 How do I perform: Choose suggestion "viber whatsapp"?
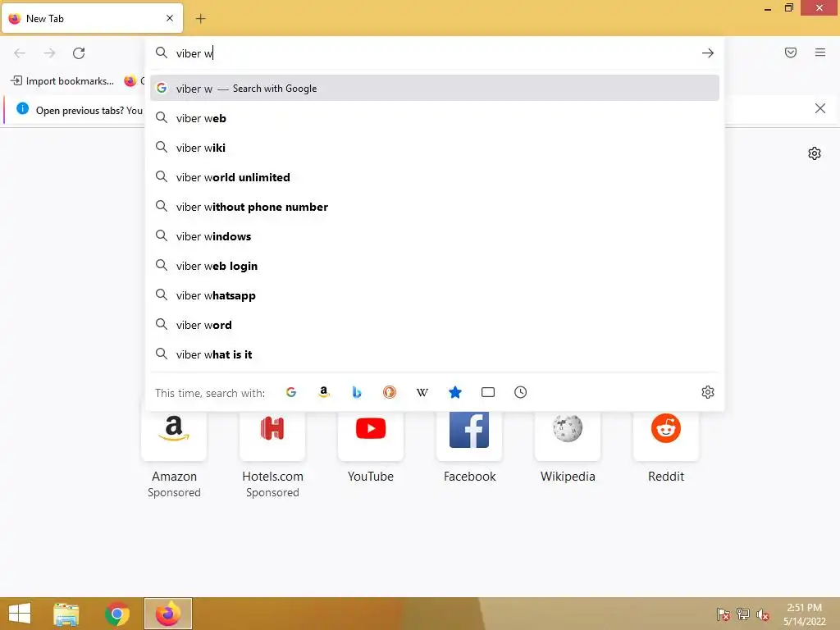(435, 295)
